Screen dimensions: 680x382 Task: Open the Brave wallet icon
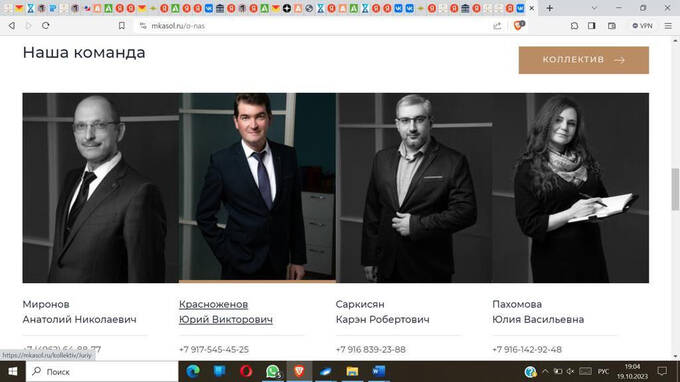[x=611, y=26]
